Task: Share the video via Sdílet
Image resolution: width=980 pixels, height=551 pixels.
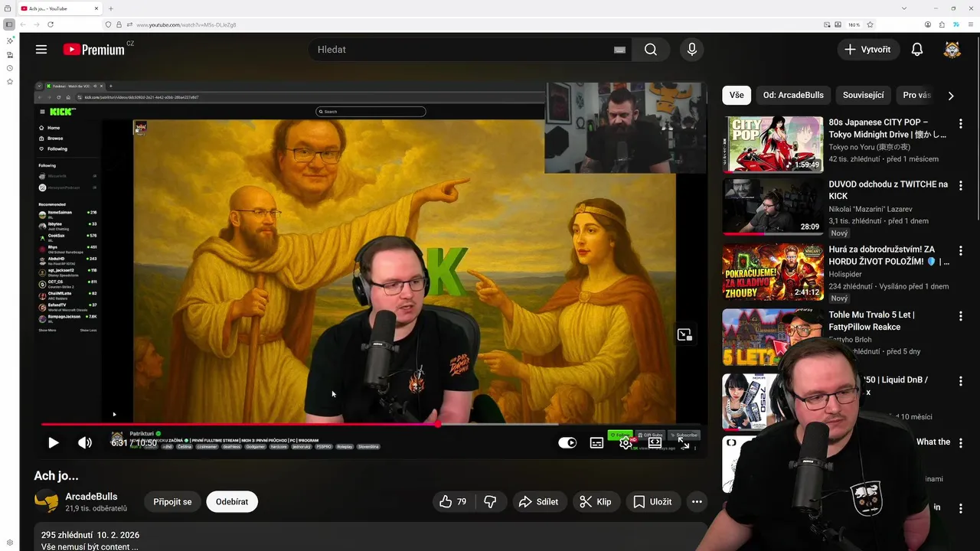Action: [x=538, y=502]
